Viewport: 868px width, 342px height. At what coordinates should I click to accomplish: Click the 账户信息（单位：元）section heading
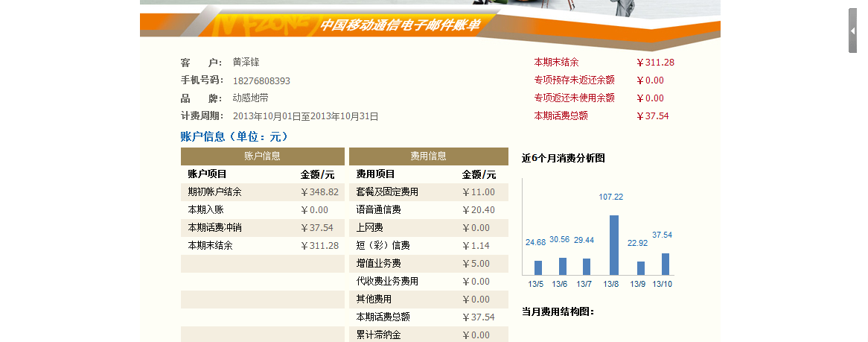pos(234,136)
